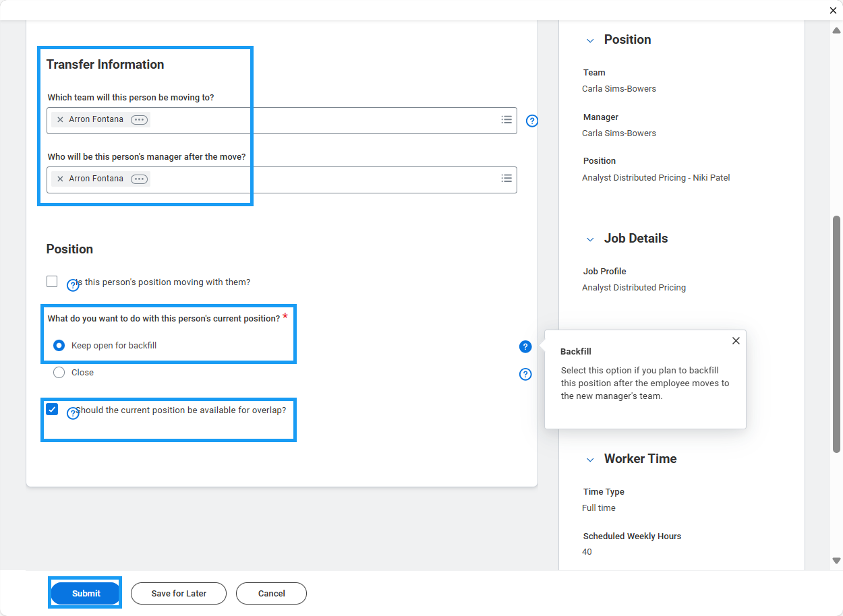Screen dimensions: 843x616
Task: Collapse the Position section
Action: (x=590, y=40)
